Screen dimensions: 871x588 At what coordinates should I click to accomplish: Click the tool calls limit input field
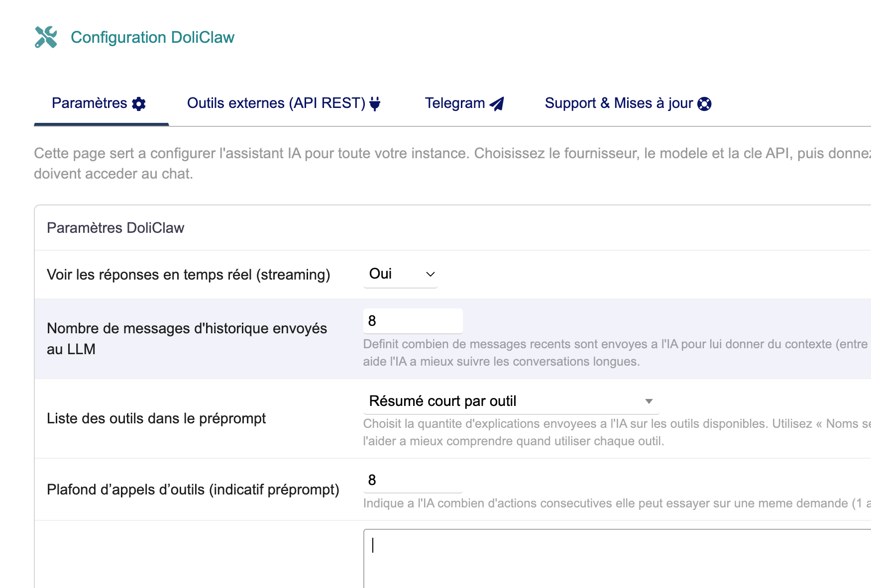pos(413,480)
